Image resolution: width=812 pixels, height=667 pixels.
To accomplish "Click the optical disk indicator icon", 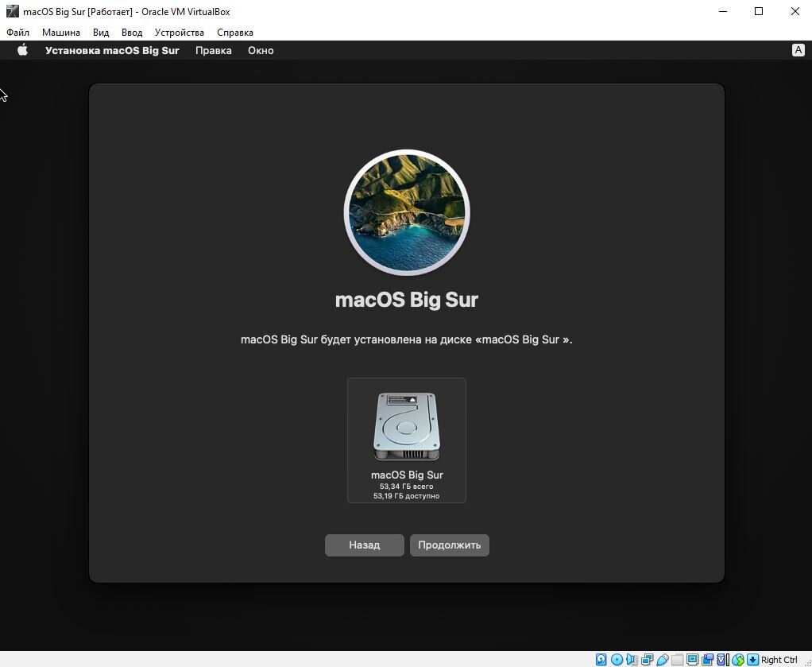I will [617, 660].
